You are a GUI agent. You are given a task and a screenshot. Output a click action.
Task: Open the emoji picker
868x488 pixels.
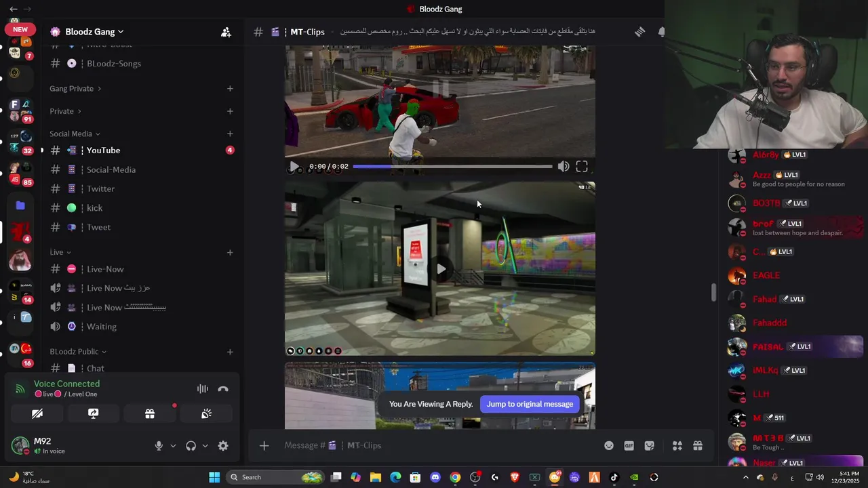pos(609,445)
